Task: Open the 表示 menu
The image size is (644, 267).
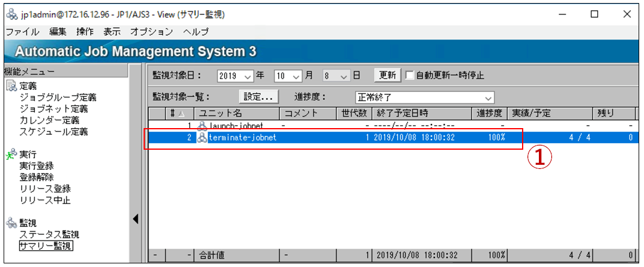Action: pyautogui.click(x=112, y=32)
